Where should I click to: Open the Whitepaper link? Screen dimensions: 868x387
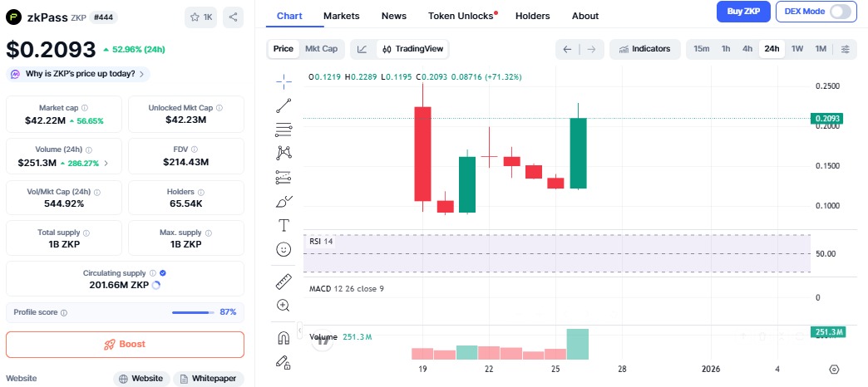pos(209,379)
